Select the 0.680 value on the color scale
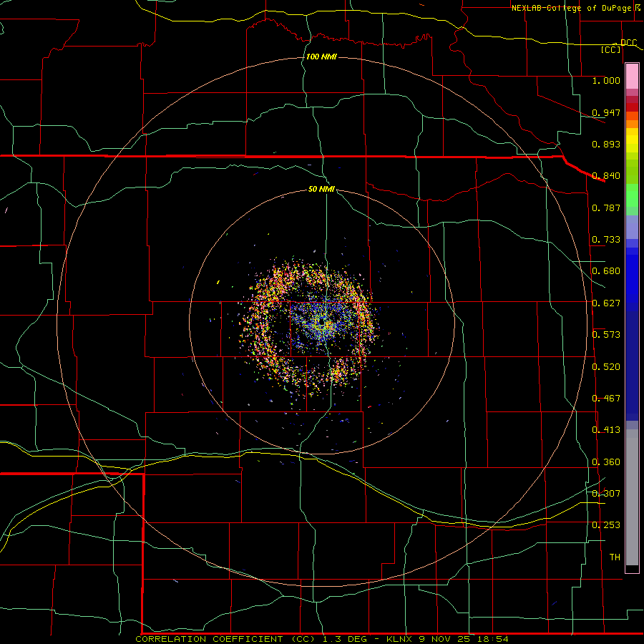 [606, 271]
